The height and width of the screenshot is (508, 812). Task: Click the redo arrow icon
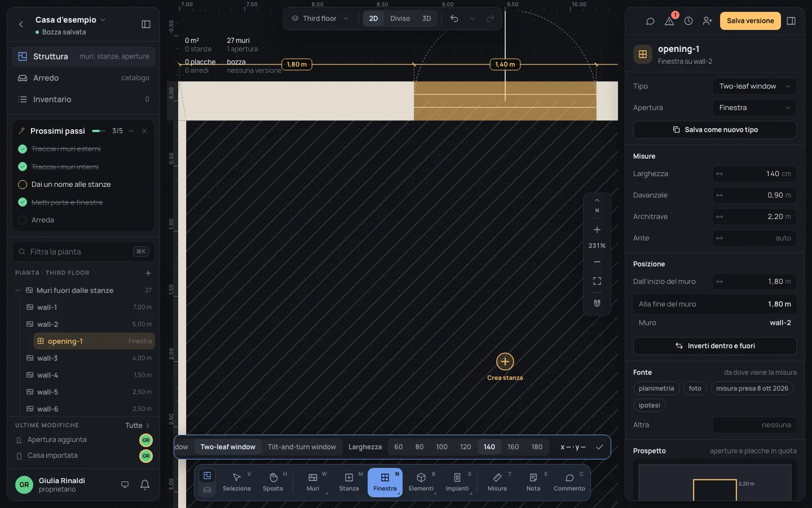[491, 19]
